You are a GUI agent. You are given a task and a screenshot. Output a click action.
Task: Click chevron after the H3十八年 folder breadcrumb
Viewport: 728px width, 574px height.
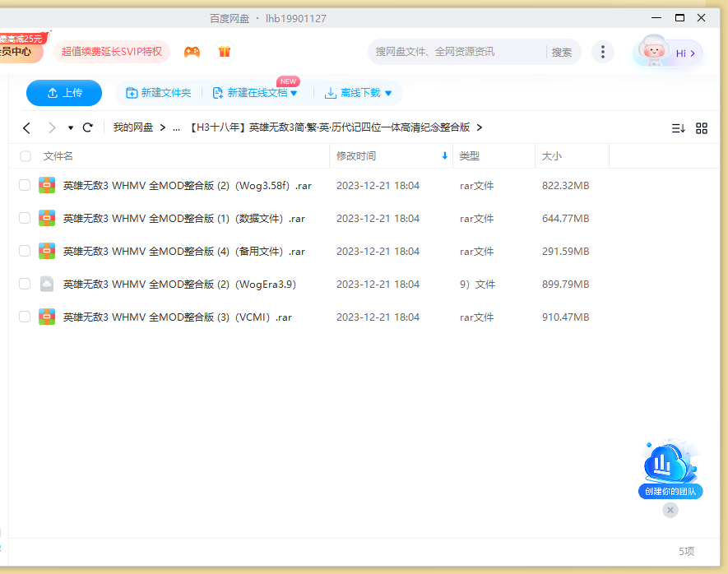(479, 127)
